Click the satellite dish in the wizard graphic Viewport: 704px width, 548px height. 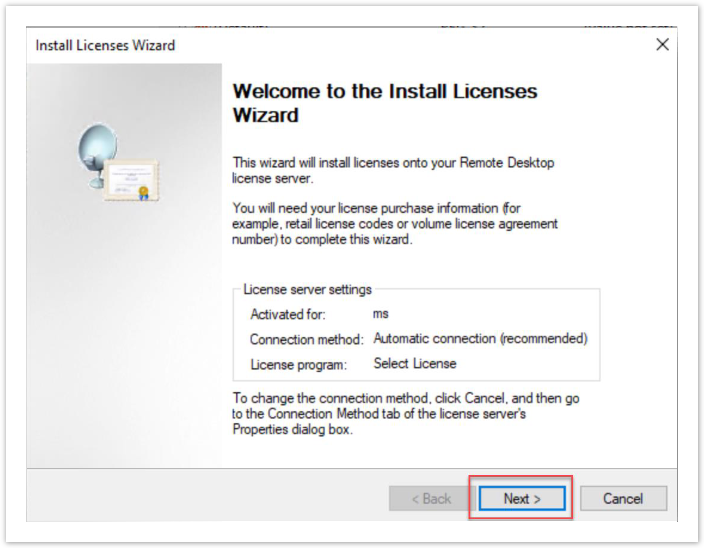point(93,149)
